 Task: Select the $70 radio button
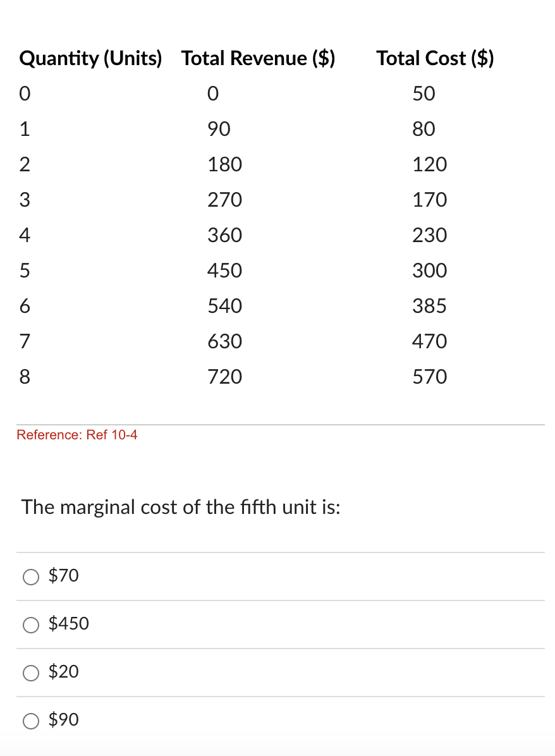[30, 576]
